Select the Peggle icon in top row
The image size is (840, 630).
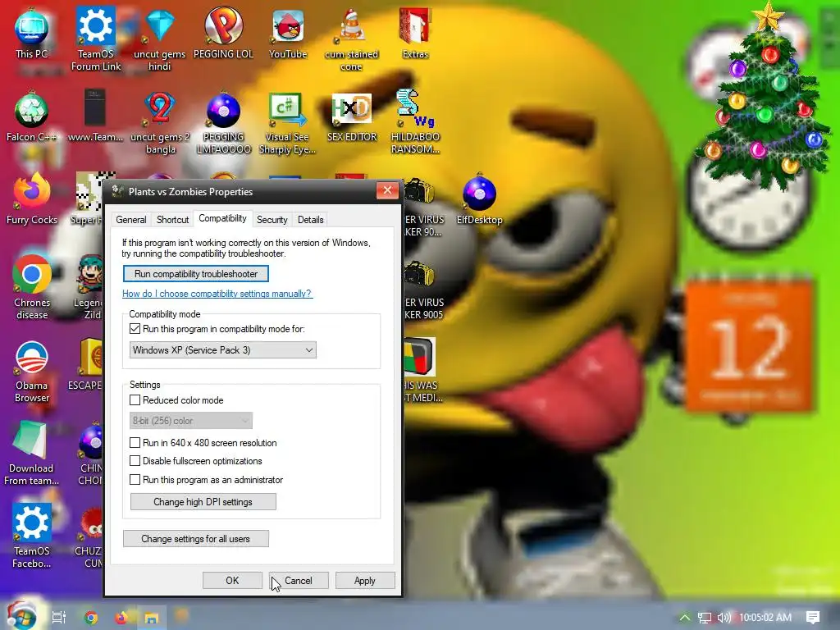223,32
